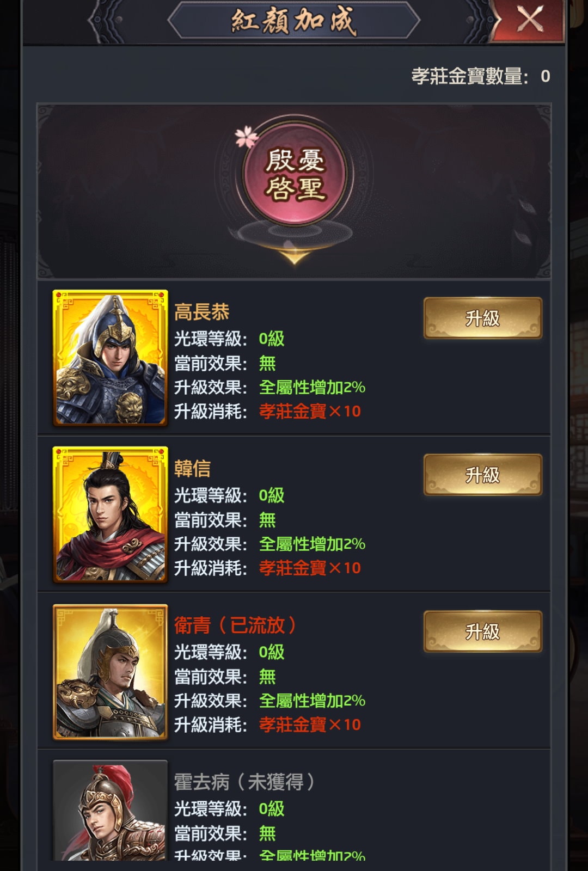Click 霍去病（未獲得）grey name label
Viewport: 588px width, 871px height.
tap(244, 782)
